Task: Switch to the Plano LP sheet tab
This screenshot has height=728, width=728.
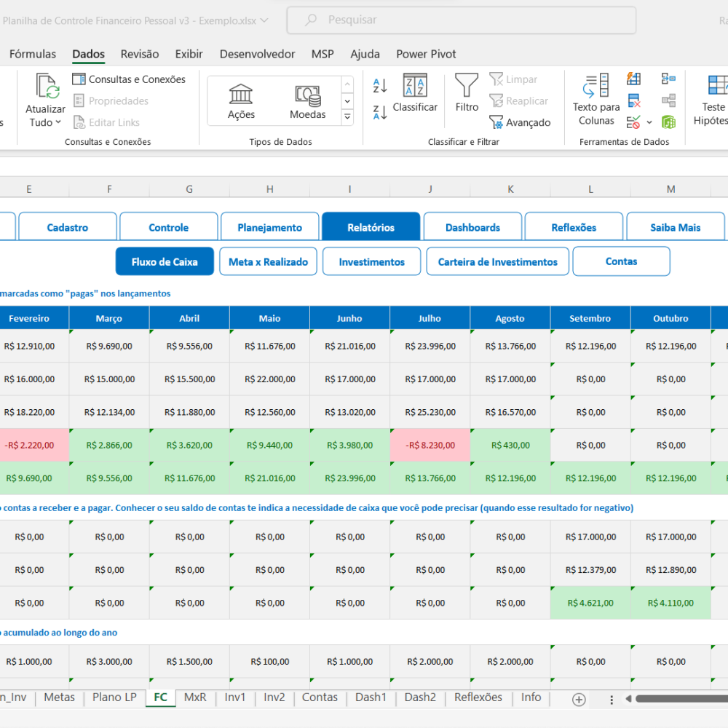Action: click(114, 697)
